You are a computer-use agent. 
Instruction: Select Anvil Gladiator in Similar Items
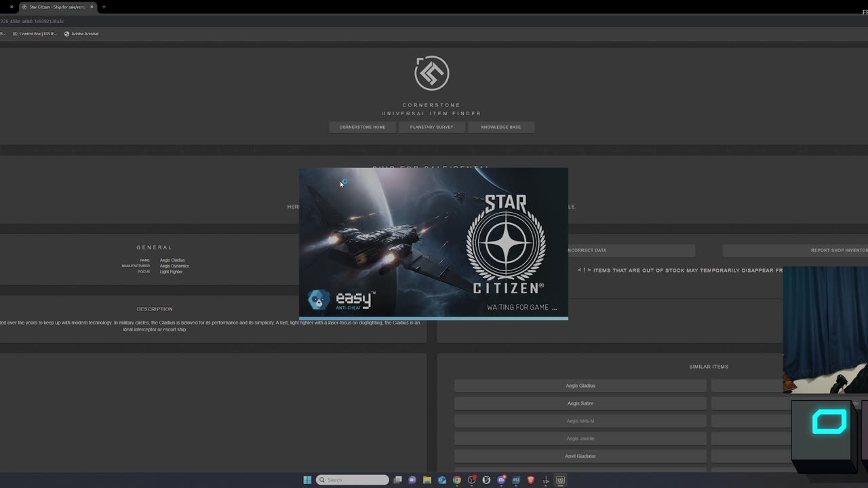580,456
